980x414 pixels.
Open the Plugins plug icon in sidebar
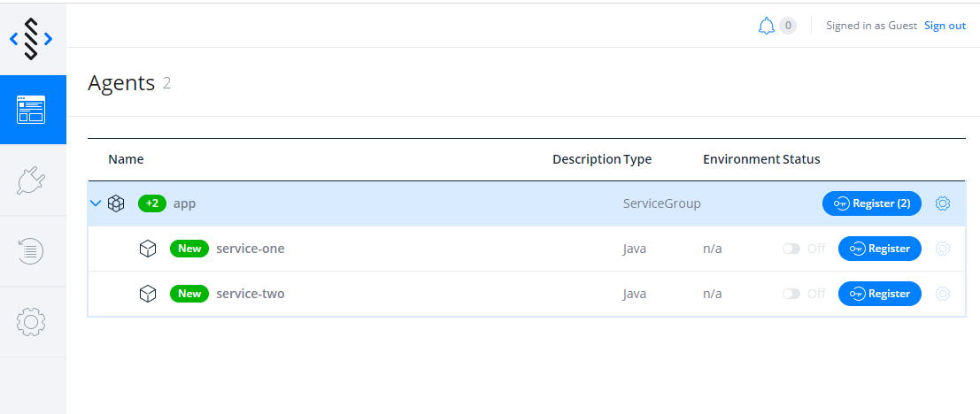point(31,180)
